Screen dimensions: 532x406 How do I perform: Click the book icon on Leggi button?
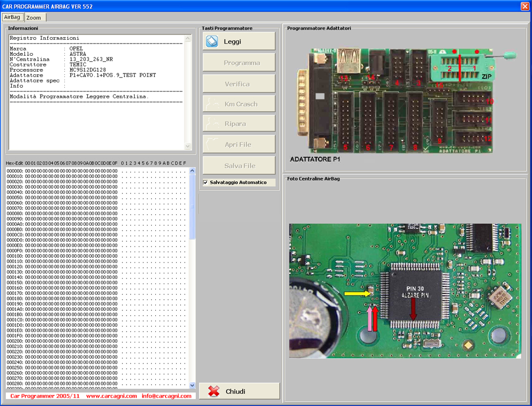212,41
